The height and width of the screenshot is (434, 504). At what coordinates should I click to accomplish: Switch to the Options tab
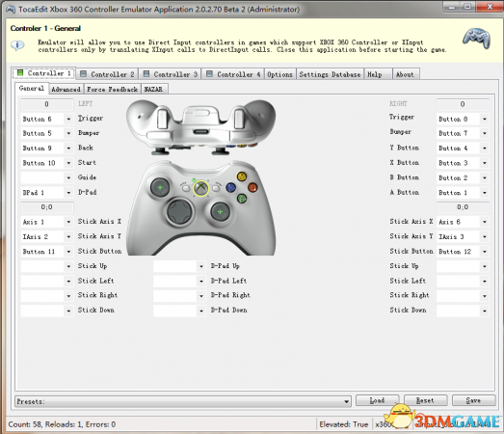click(x=280, y=74)
